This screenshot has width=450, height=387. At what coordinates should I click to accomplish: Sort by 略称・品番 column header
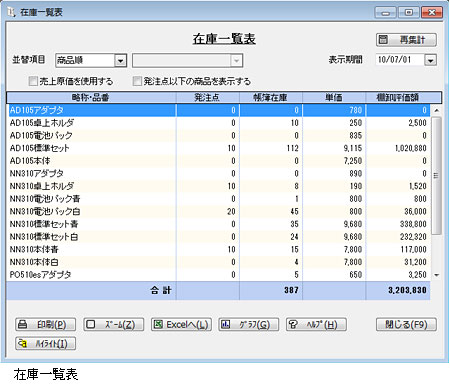[91, 97]
